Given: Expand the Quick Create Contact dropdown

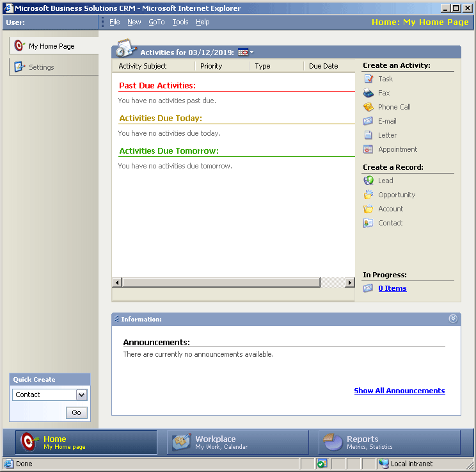Looking at the screenshot, I should 81,395.
